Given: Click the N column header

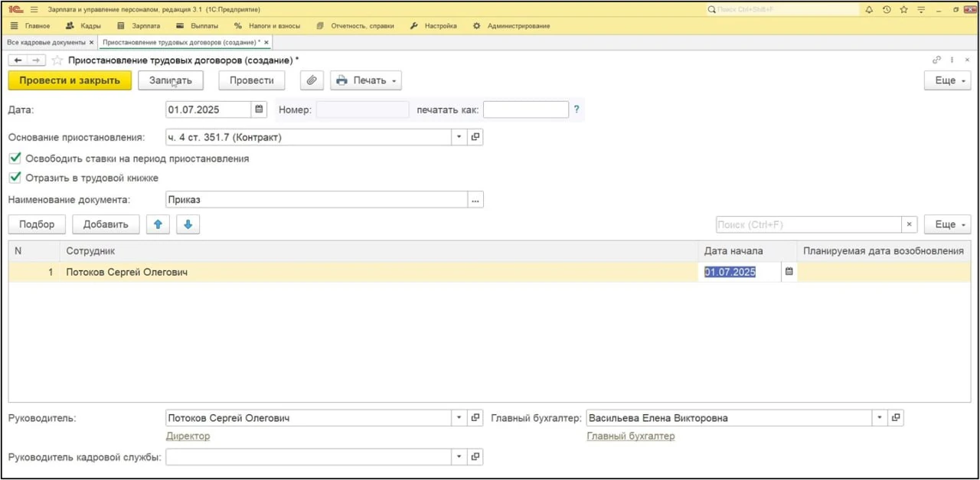Looking at the screenshot, I should point(34,251).
